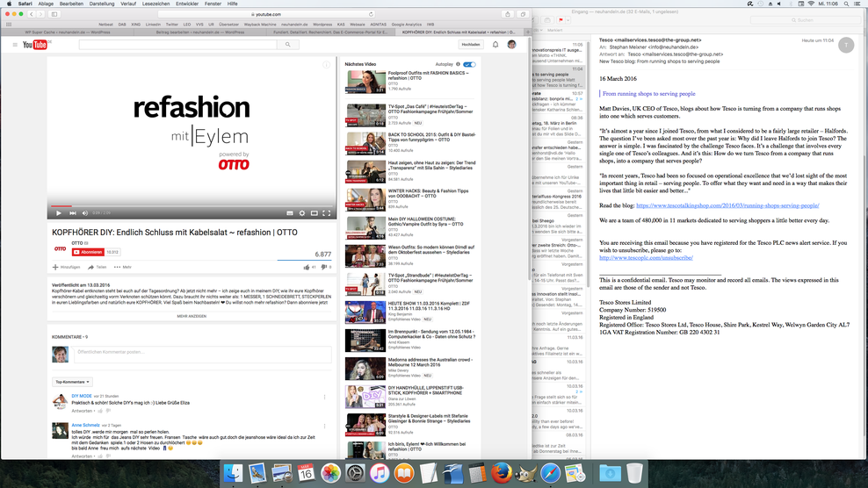Reload page in Safari address bar

371,14
